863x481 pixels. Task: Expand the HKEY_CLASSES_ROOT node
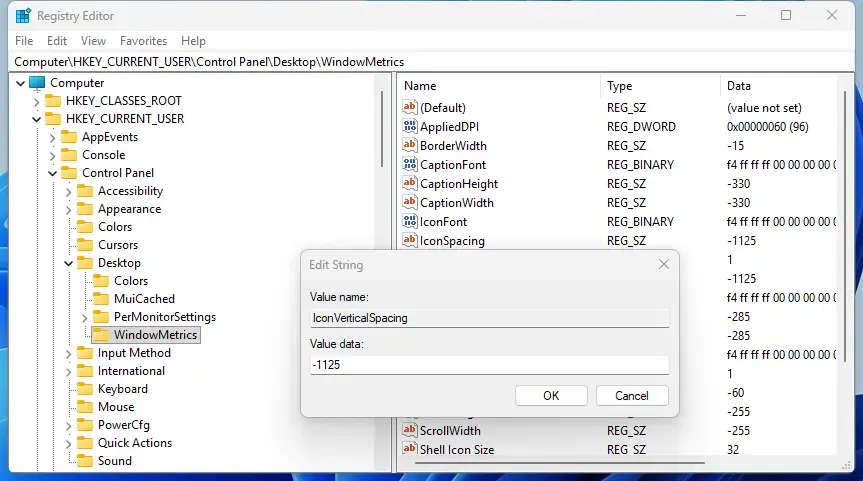36,101
